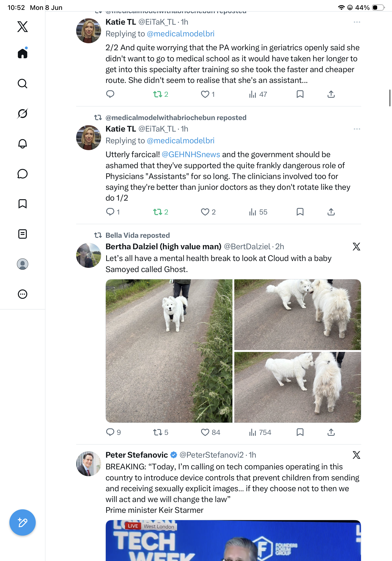Open more options on Katie TL's 2/2 tweet
The image size is (392, 561).
[x=357, y=22]
